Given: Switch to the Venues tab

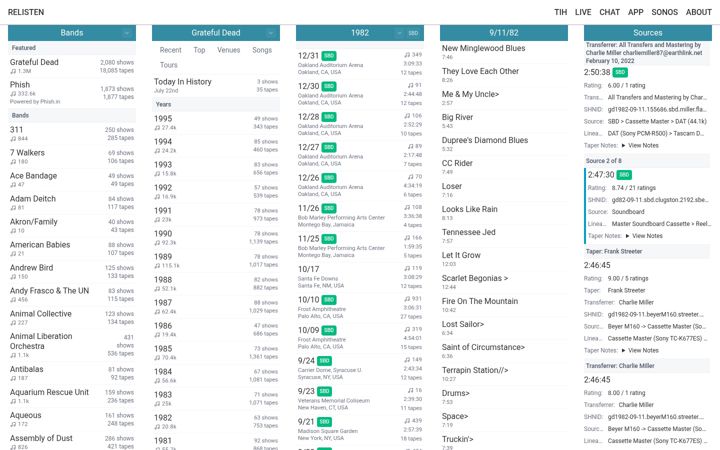Looking at the screenshot, I should pyautogui.click(x=229, y=50).
